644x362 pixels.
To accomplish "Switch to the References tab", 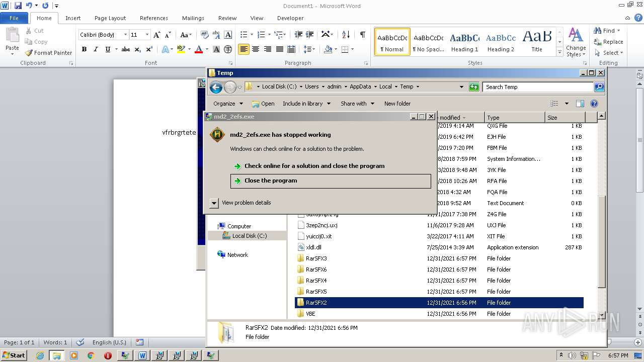I will click(x=154, y=18).
